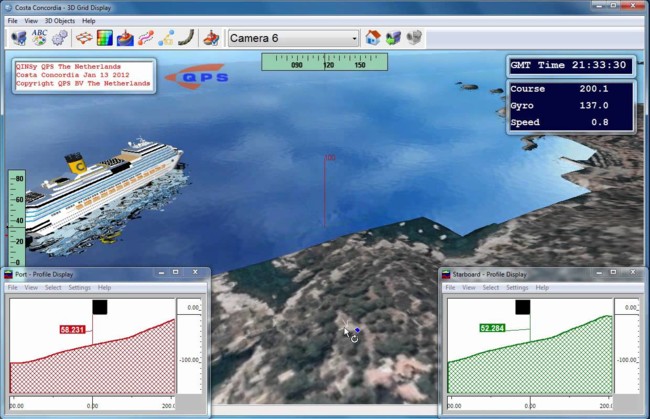Click the QPS logo
650x419 pixels.
click(198, 77)
